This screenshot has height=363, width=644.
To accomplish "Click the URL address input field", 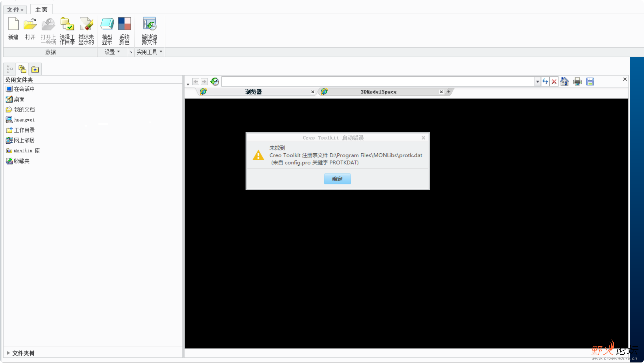I will [x=378, y=82].
